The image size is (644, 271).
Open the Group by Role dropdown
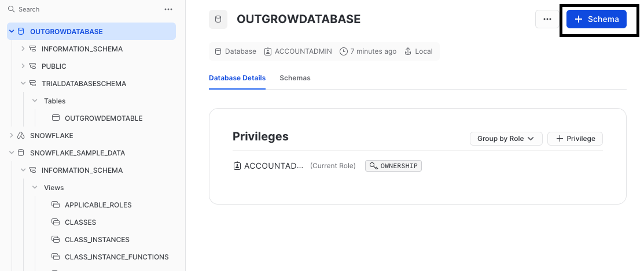[x=506, y=139]
